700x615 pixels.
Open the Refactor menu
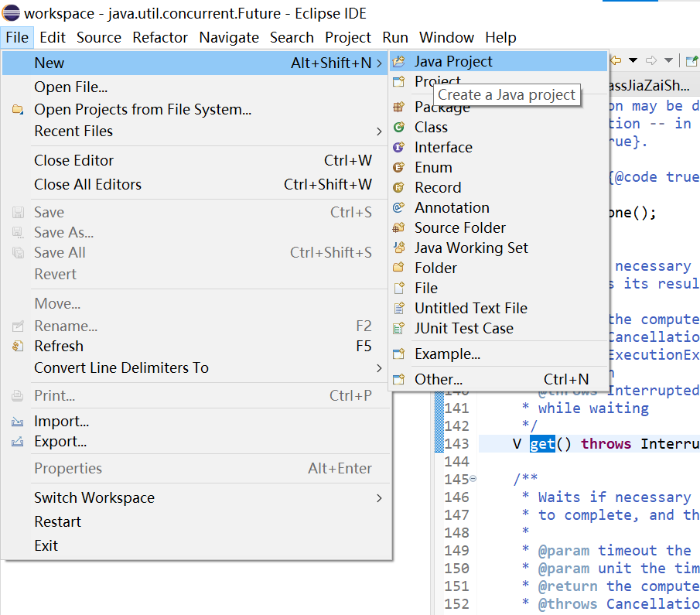click(160, 37)
